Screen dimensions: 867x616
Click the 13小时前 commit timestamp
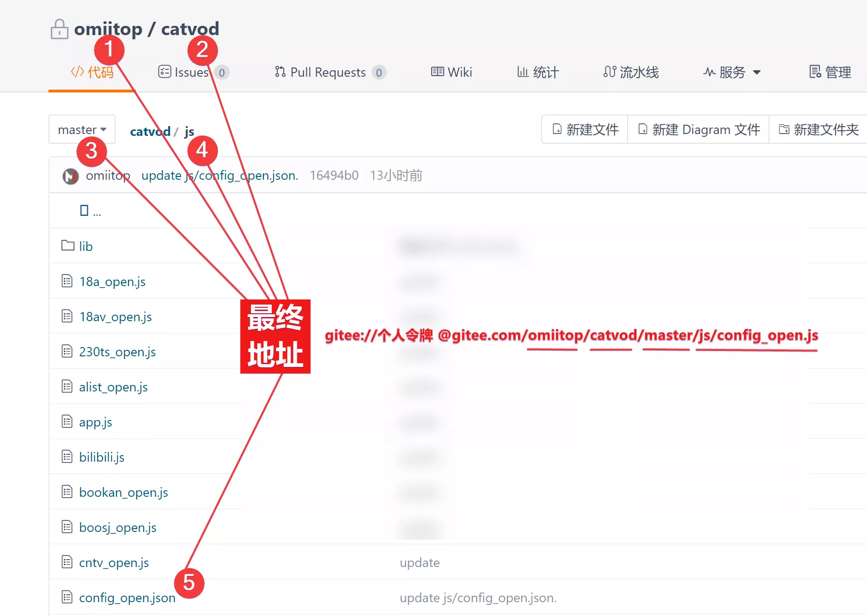pos(396,176)
